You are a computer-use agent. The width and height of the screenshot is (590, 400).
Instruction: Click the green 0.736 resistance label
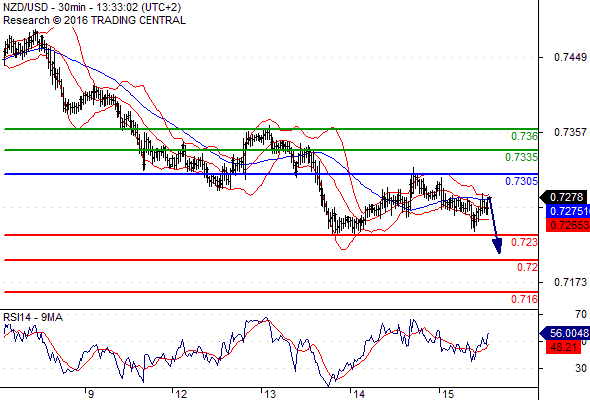pos(525,136)
